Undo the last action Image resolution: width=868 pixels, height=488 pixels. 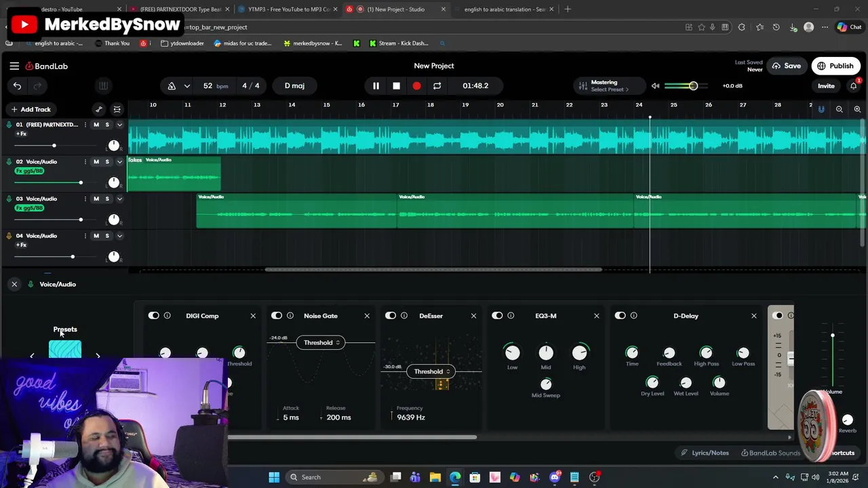pyautogui.click(x=17, y=85)
